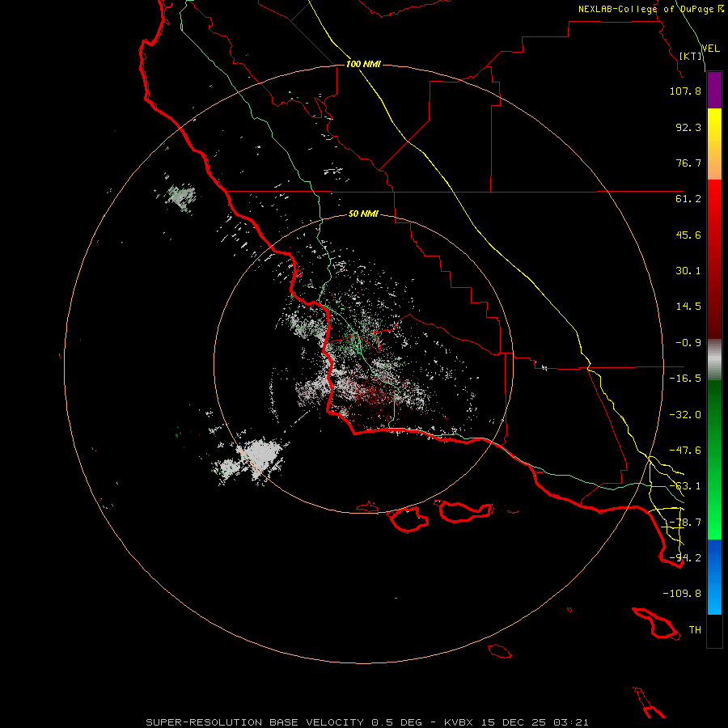The height and width of the screenshot is (728, 728).
Task: Click the 76.7 legend value
Action: (688, 163)
